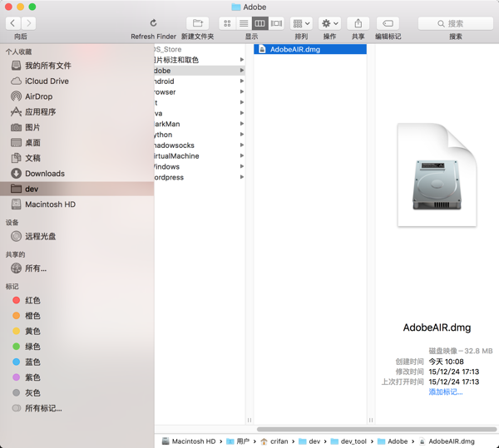Screen dimensions: 499x448
Task: Select the purple (紫色) tag
Action: coord(77,377)
